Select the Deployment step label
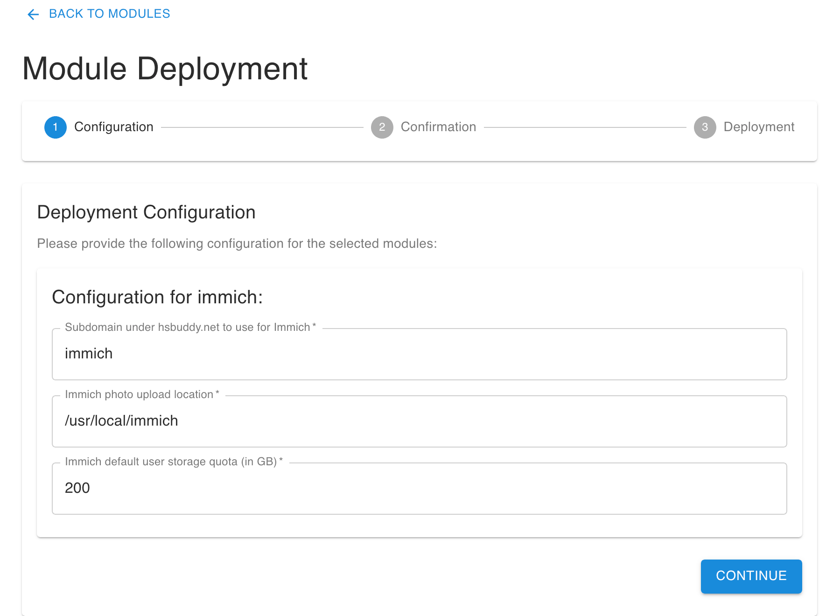The height and width of the screenshot is (616, 840). tap(759, 127)
